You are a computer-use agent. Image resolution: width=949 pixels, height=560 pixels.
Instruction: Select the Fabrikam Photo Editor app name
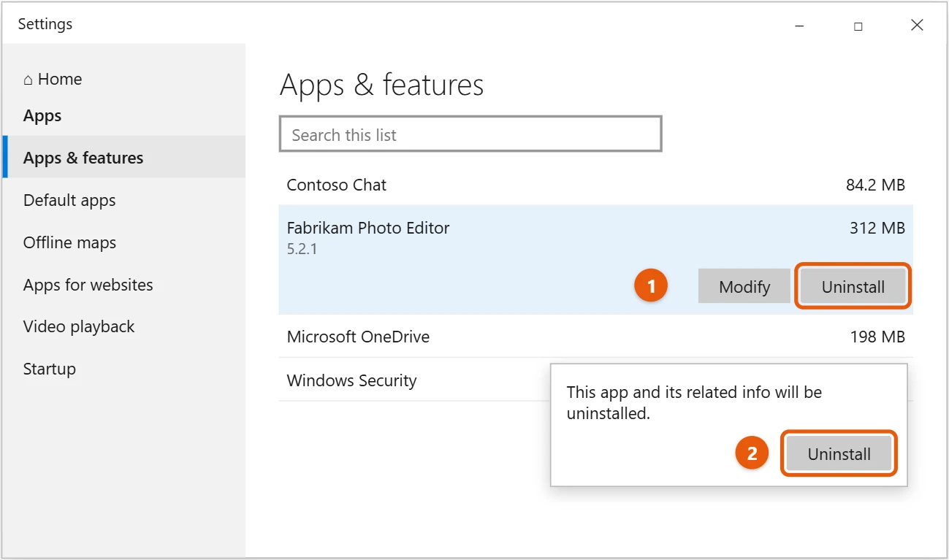pyautogui.click(x=367, y=228)
